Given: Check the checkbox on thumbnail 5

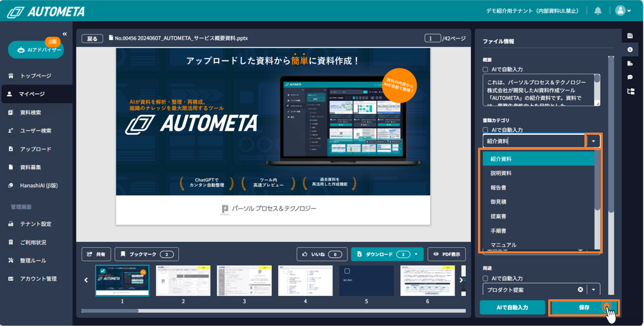Looking at the screenshot, I should tap(347, 271).
